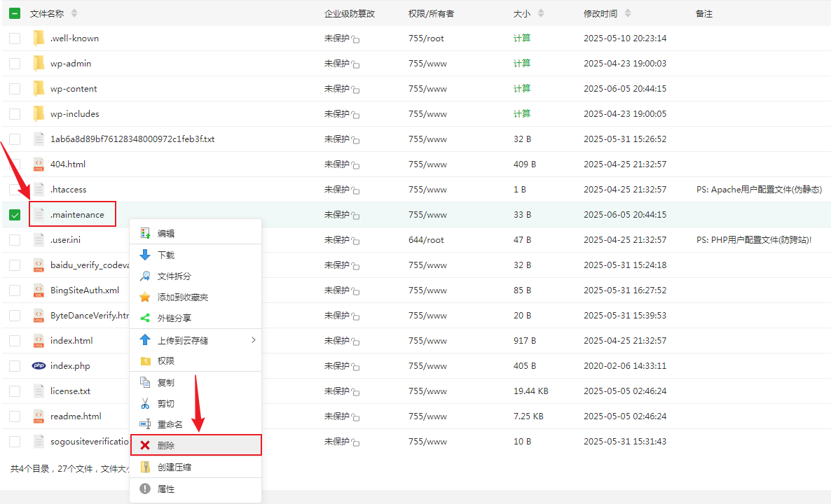Calculate size of the wp-includes folder

coord(521,114)
